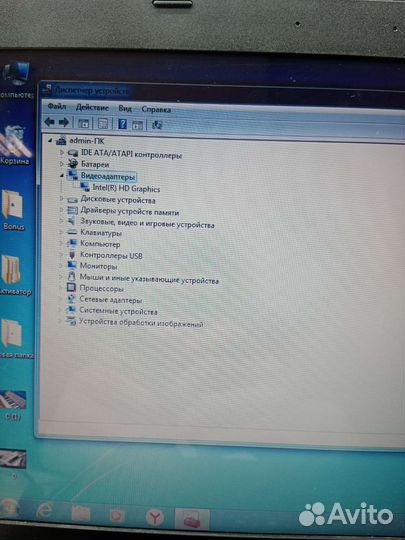
Task: Select the Устройства обработки изображений icon
Action: [71, 321]
